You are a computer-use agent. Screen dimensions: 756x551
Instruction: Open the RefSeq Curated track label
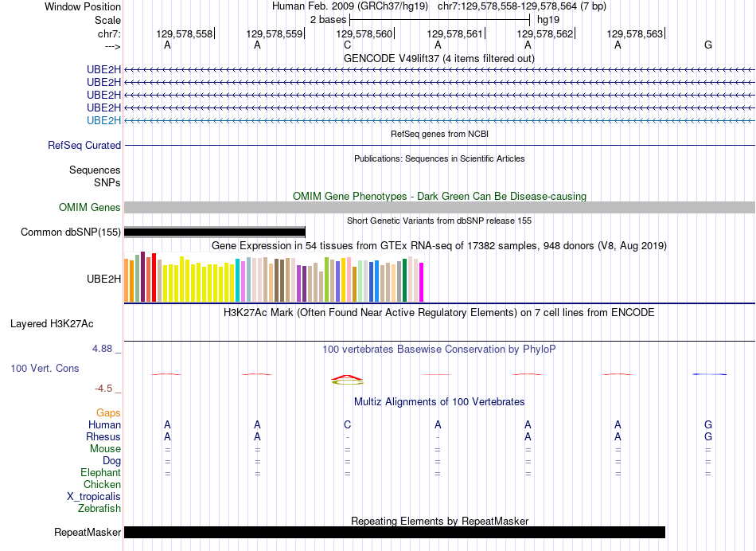[x=84, y=145]
